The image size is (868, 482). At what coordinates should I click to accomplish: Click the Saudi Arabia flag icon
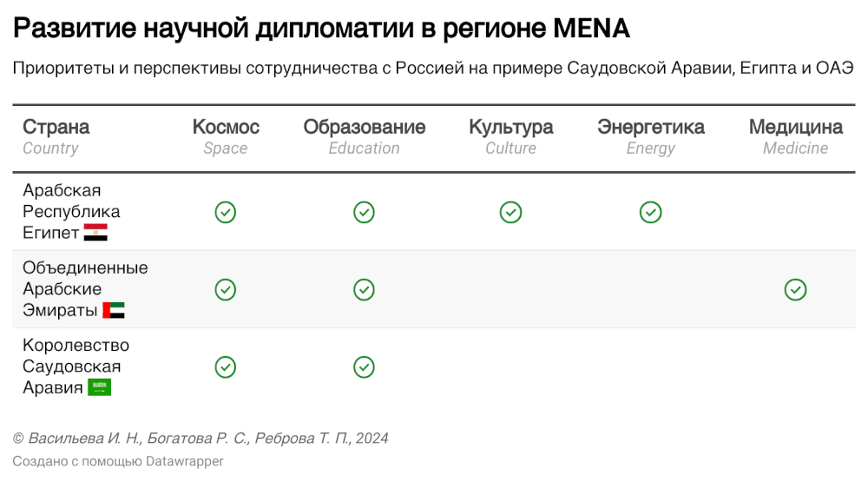100,387
